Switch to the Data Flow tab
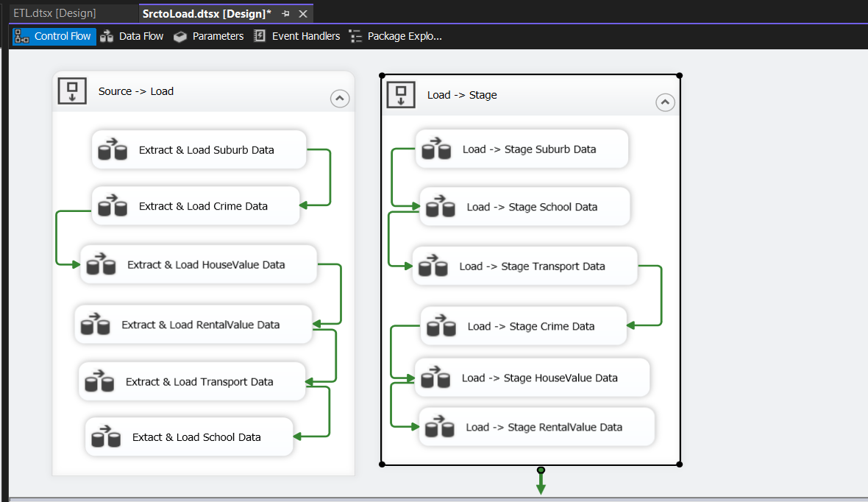868x502 pixels. pos(132,36)
